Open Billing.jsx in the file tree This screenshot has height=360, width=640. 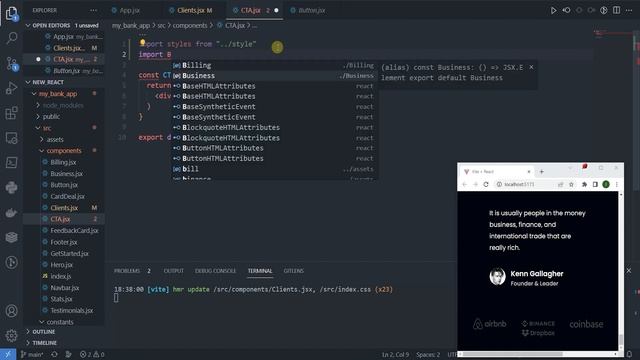point(63,162)
